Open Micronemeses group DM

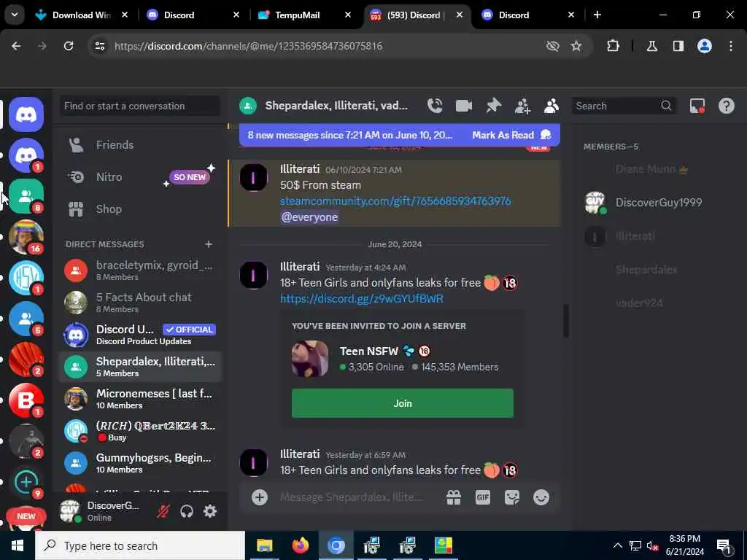pos(140,399)
